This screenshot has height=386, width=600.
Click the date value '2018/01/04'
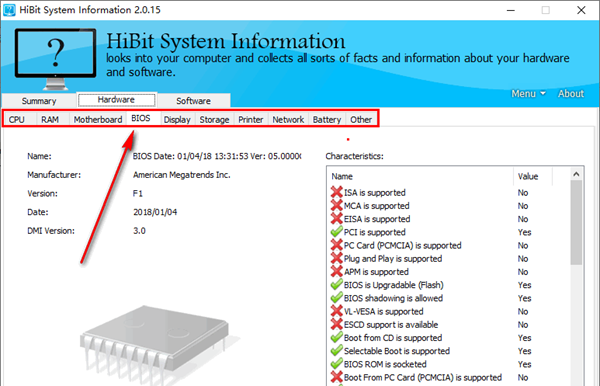pyautogui.click(x=155, y=212)
